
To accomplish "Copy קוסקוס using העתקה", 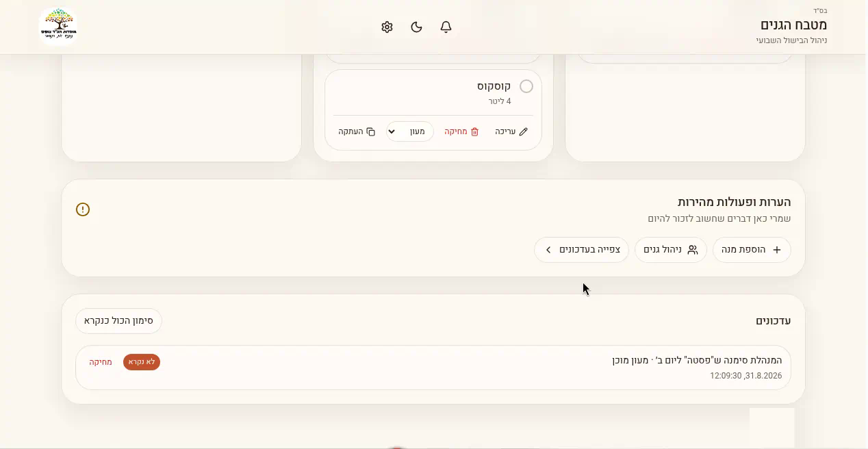I will tap(357, 131).
